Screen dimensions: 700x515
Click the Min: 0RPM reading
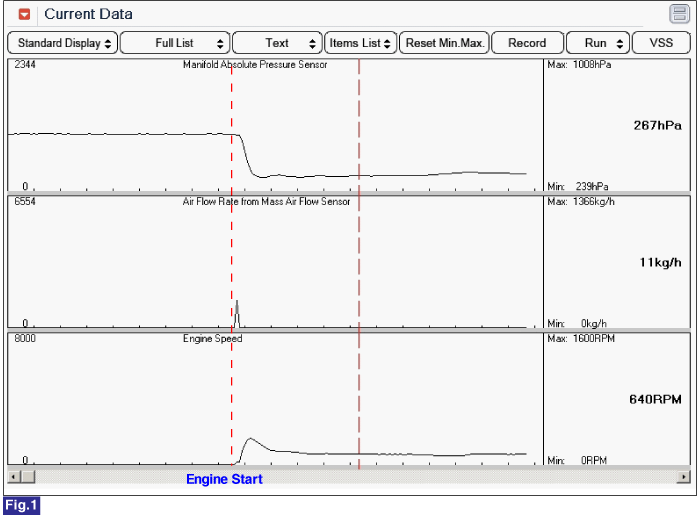(577, 460)
